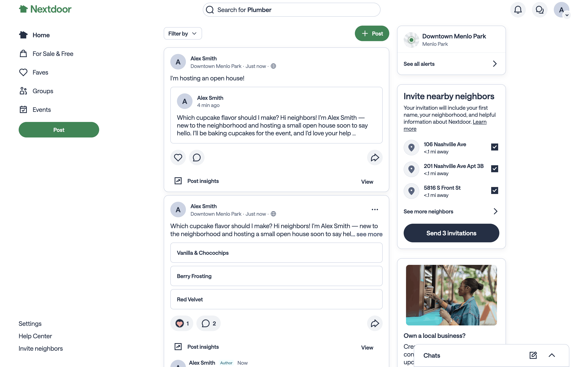Deselect the 5816 S Front St checkbox
Image resolution: width=588 pixels, height=367 pixels.
[x=494, y=190]
